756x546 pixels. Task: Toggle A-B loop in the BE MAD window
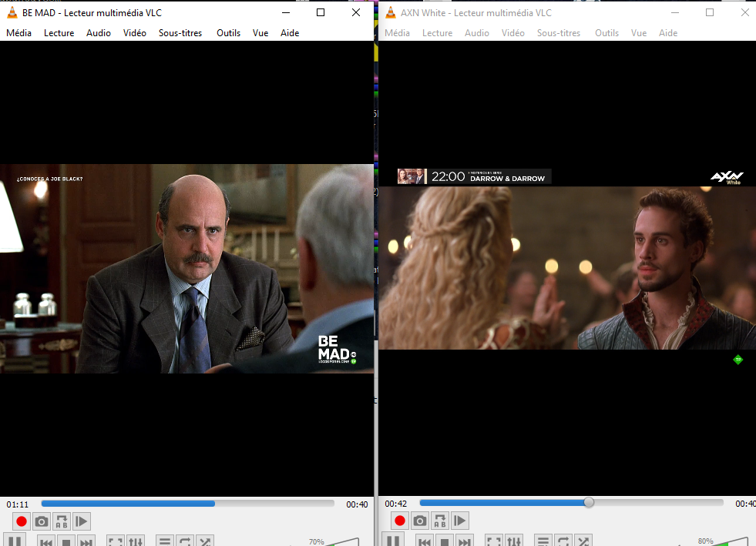coord(62,521)
